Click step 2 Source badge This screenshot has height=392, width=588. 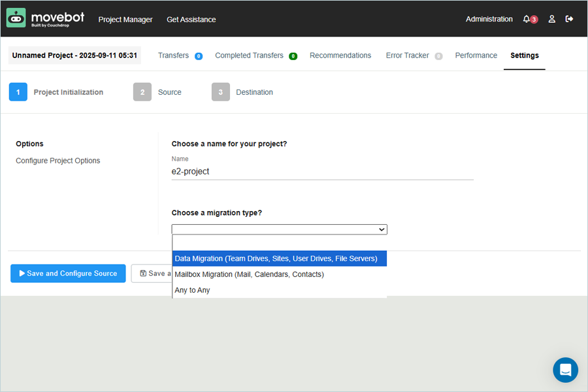coord(142,92)
